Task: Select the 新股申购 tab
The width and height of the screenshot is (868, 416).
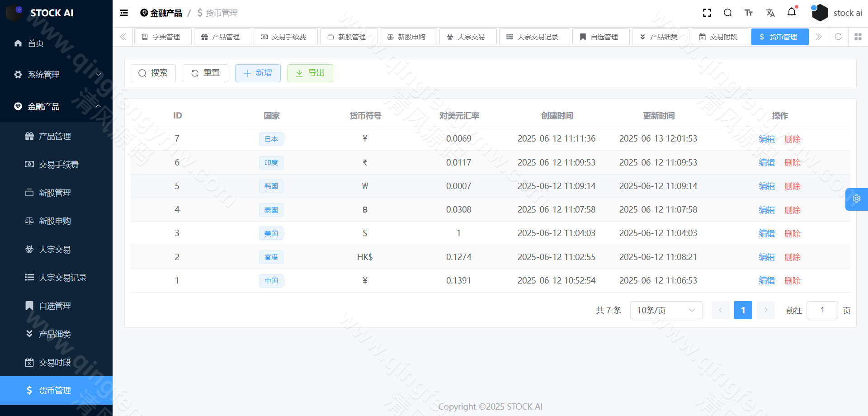Action: [408, 37]
